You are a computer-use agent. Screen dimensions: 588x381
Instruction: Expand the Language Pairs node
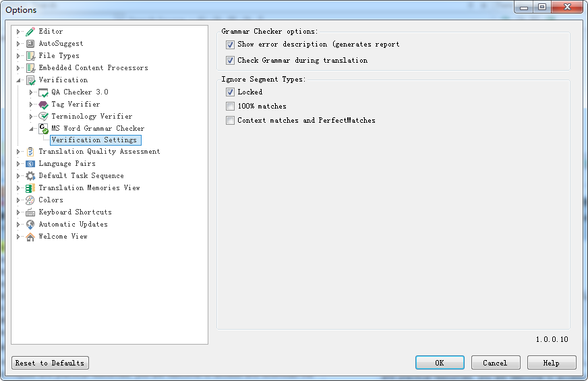19,164
